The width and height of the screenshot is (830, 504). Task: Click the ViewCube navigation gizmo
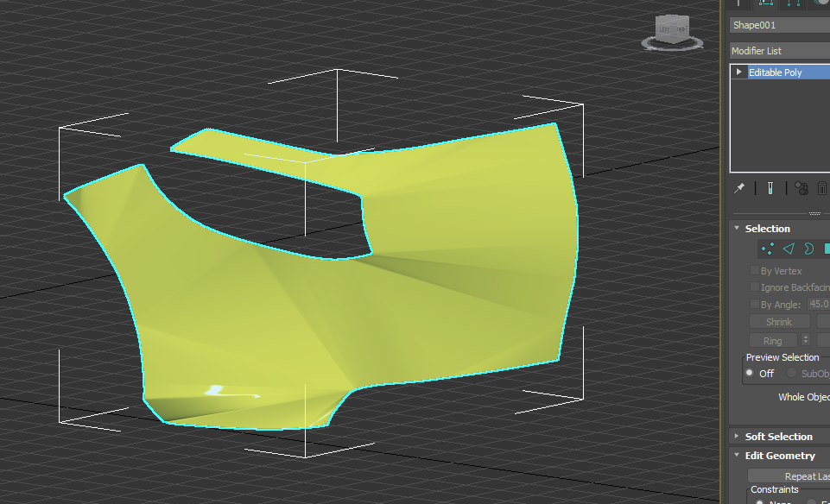(672, 31)
